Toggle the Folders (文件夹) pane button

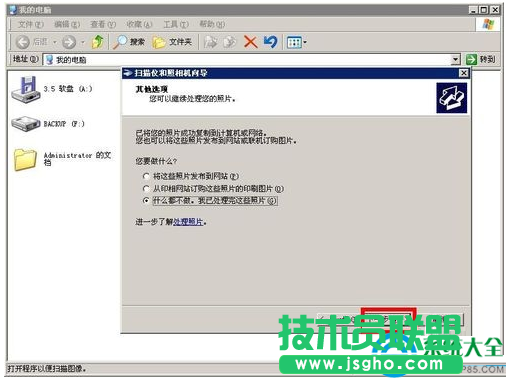[x=172, y=42]
